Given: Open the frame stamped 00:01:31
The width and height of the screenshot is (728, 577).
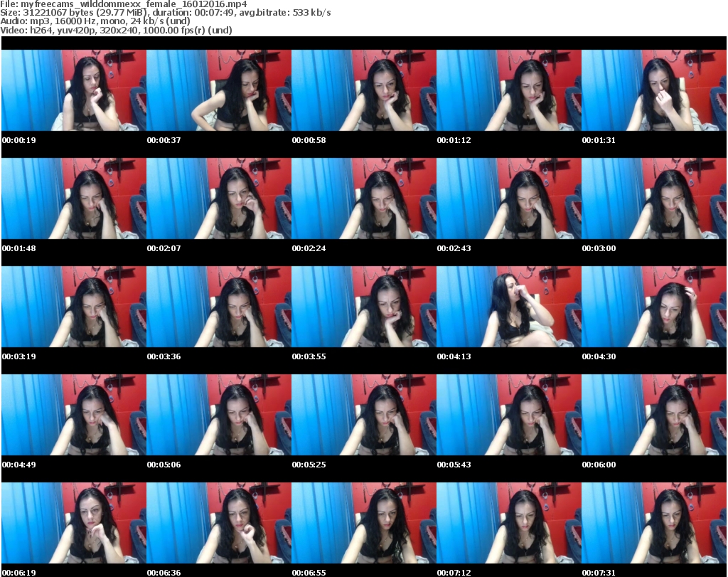Looking at the screenshot, I should (x=654, y=90).
